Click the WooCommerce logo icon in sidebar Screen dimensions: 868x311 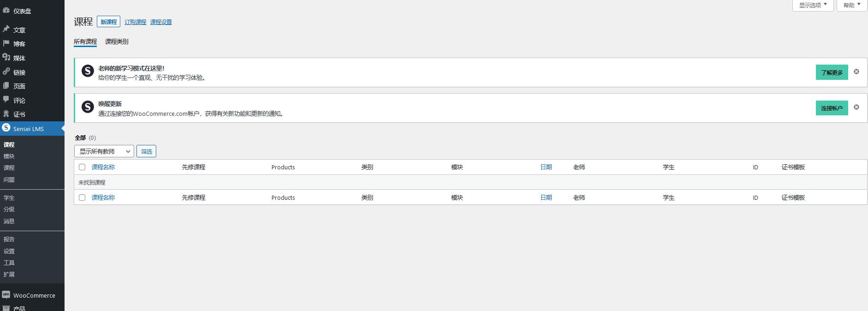[6, 295]
